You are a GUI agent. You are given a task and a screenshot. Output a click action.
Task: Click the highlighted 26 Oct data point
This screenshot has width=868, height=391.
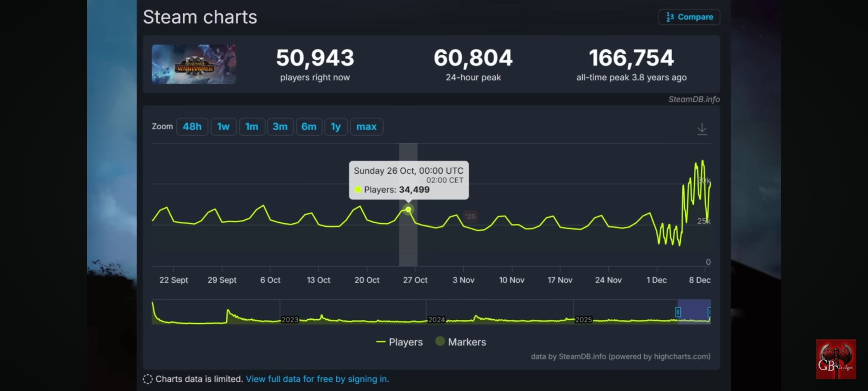pyautogui.click(x=408, y=210)
